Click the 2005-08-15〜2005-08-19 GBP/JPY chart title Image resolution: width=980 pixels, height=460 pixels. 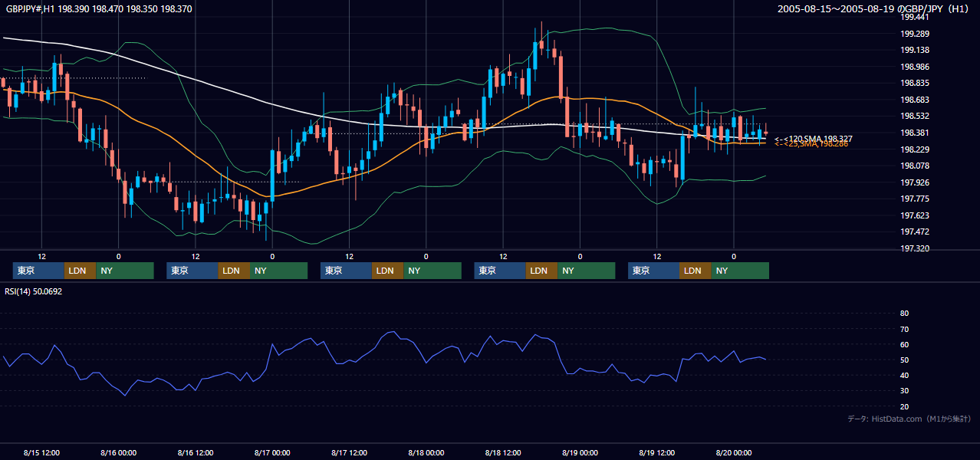click(x=873, y=9)
